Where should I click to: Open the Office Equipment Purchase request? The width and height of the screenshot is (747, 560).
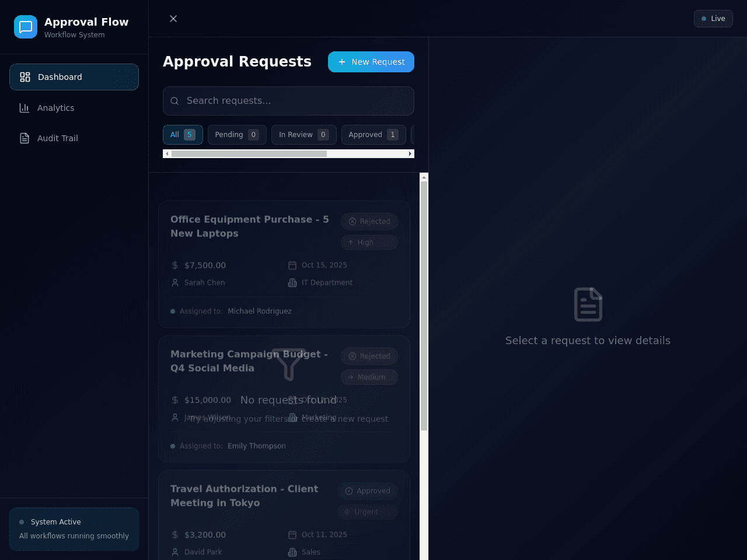point(284,264)
